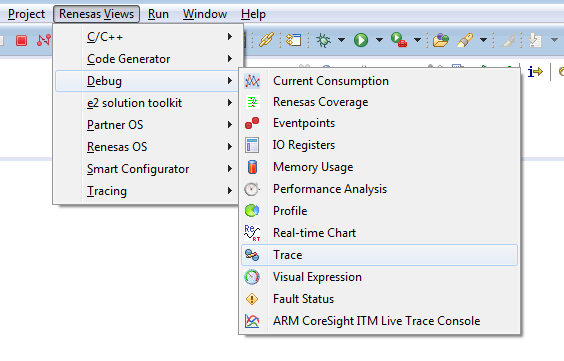The width and height of the screenshot is (564, 361).
Task: Open the dropdown arrow beside the Run icon
Action: (x=379, y=40)
